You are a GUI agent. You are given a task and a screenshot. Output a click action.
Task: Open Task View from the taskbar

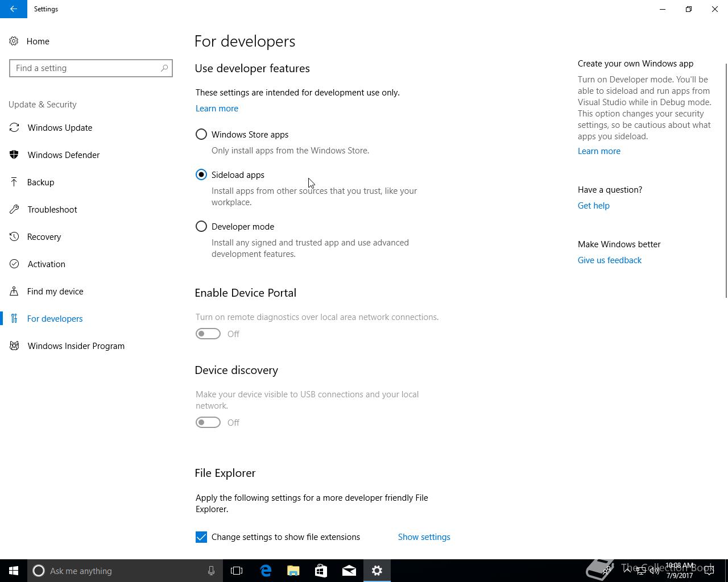point(237,571)
